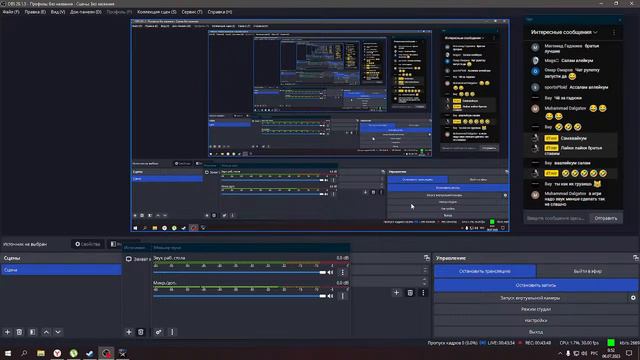Select the Сцена item in scenes list
Viewport: 640px width, 360px height.
pos(61,270)
